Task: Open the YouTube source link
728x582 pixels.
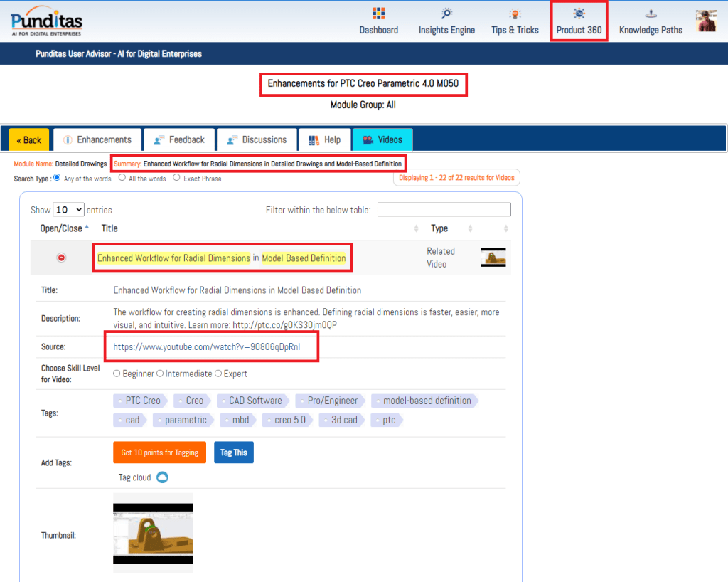Action: click(211, 347)
